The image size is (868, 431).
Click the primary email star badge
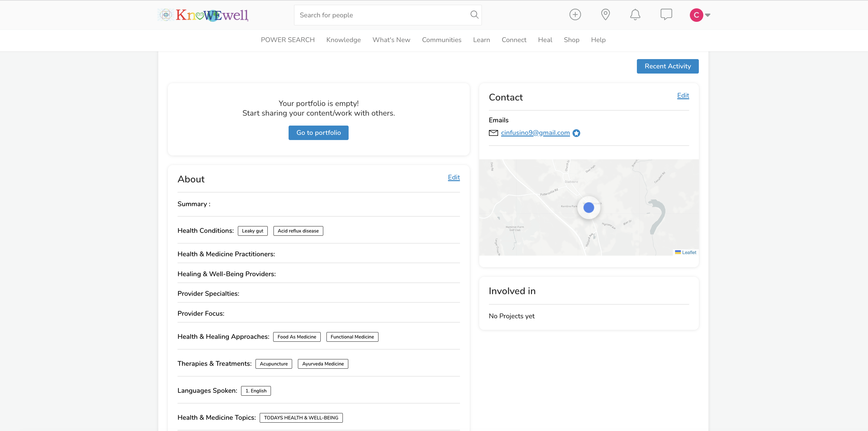(x=576, y=133)
